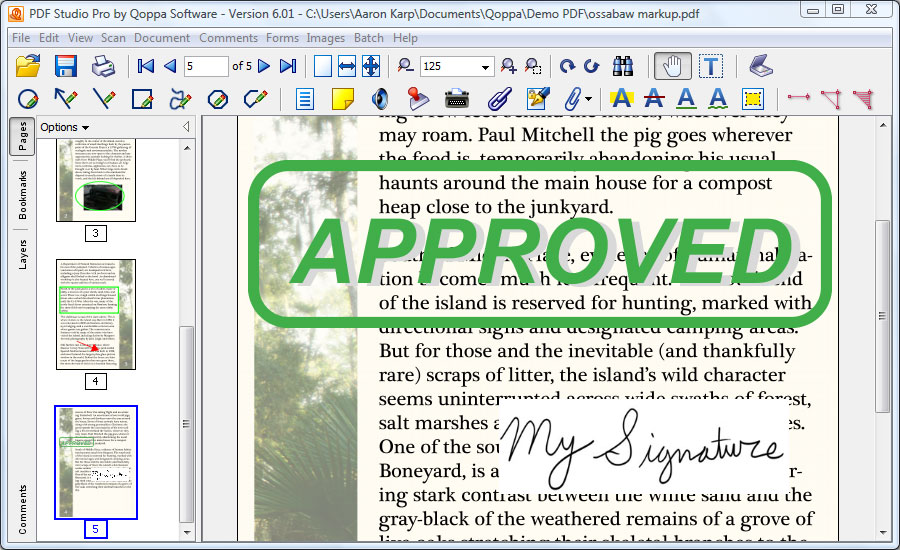Switch to the Bookmarks side tab
This screenshot has width=900, height=550.
[x=22, y=195]
